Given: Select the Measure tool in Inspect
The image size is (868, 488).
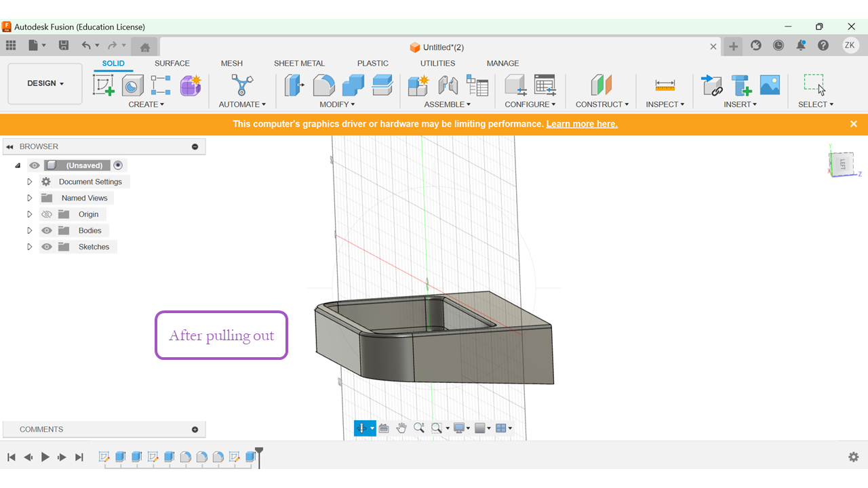Looking at the screenshot, I should [665, 85].
